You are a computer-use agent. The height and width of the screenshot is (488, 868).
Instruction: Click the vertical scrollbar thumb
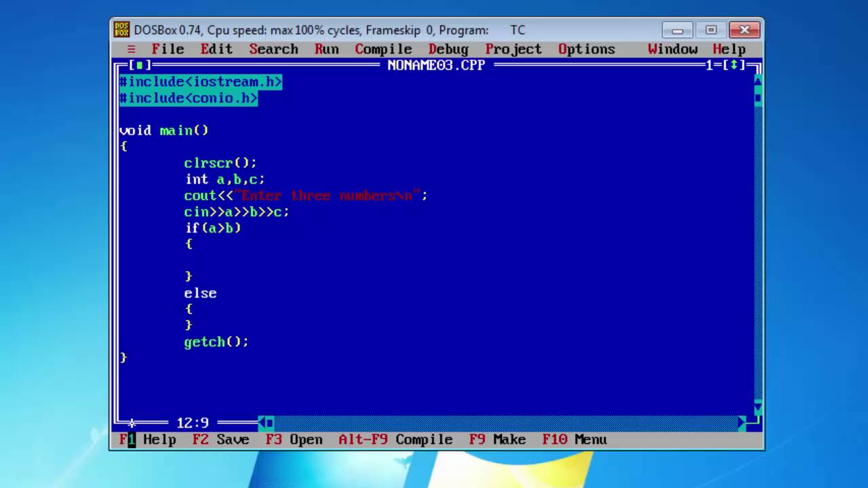(x=758, y=98)
